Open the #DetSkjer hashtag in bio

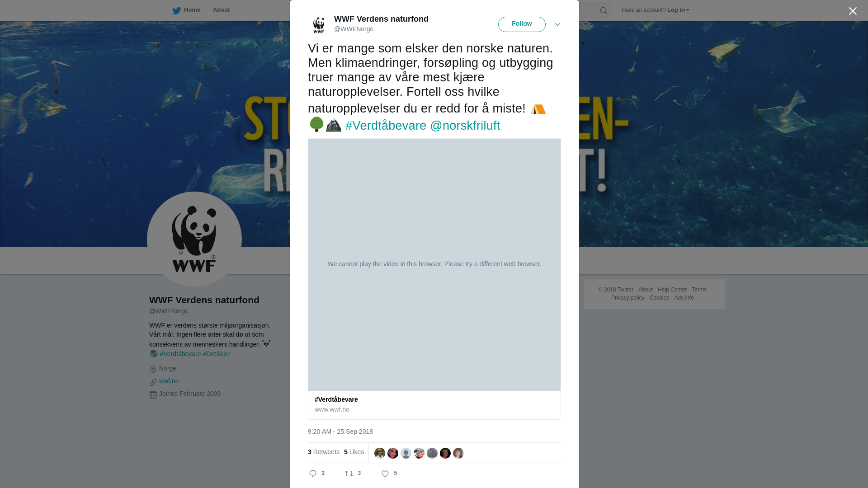pyautogui.click(x=217, y=354)
